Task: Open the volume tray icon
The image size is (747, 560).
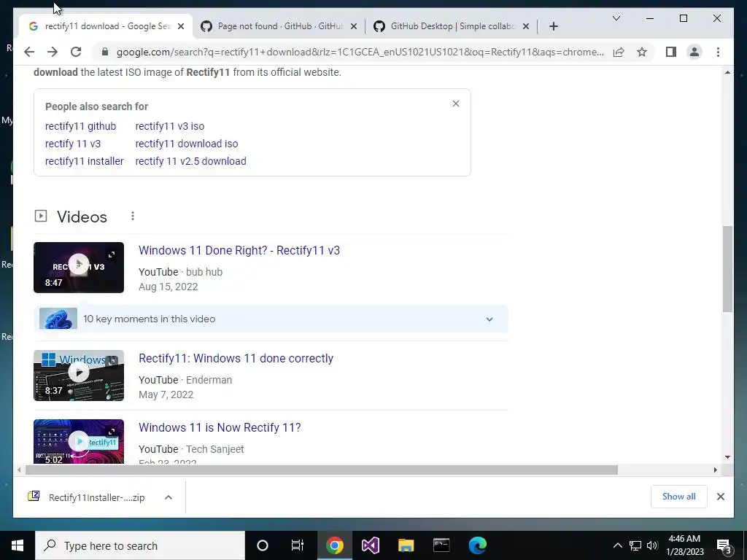Action: click(x=652, y=545)
